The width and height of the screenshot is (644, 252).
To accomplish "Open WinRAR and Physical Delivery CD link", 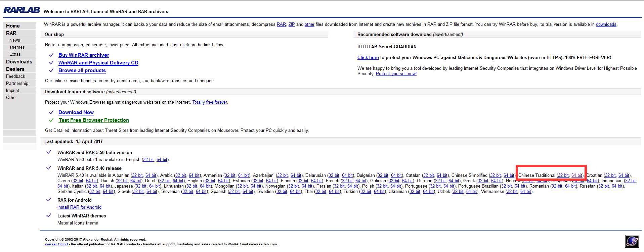I will tap(98, 63).
